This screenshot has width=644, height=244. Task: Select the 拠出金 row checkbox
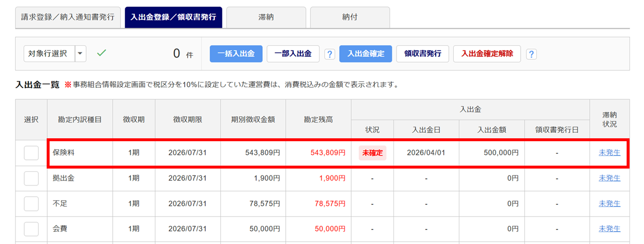point(31,178)
